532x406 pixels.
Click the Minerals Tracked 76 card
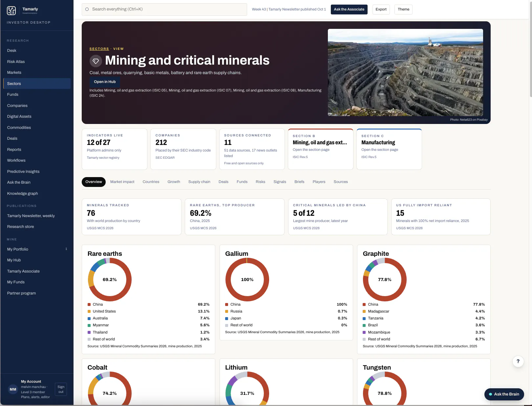point(131,216)
